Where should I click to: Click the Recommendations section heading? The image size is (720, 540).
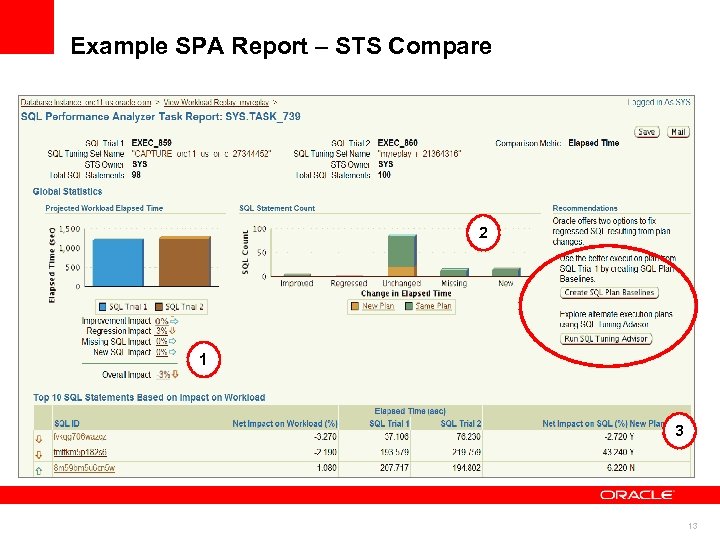tap(585, 208)
